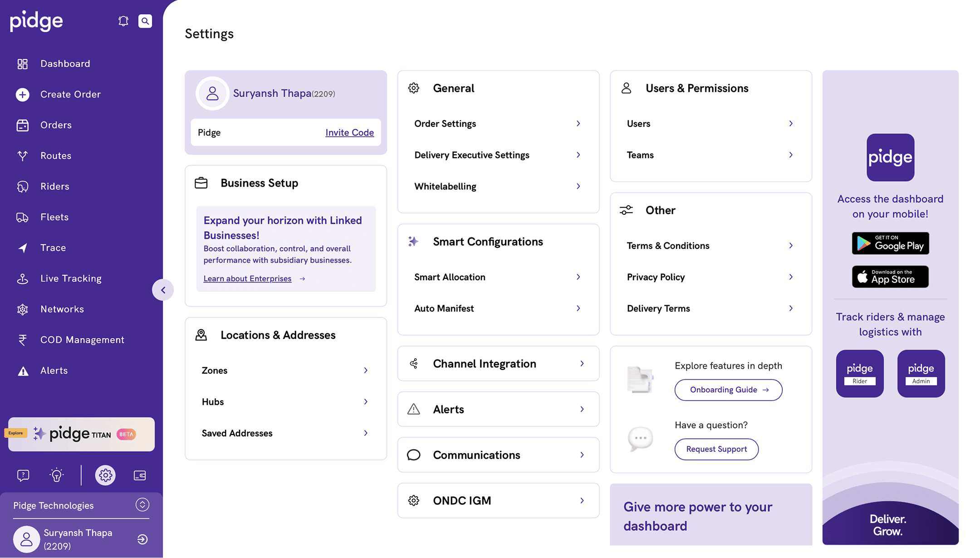
Task: Click the help question chat icon
Action: coord(23,475)
